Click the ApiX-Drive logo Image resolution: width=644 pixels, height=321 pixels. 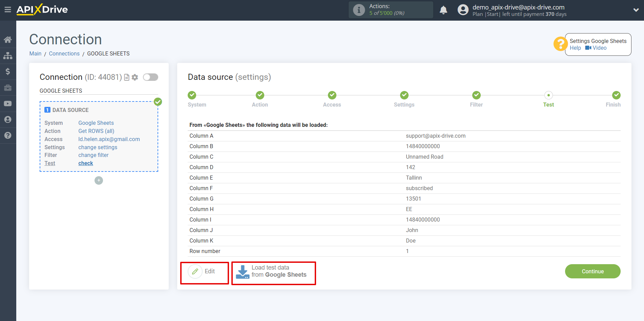coord(42,9)
